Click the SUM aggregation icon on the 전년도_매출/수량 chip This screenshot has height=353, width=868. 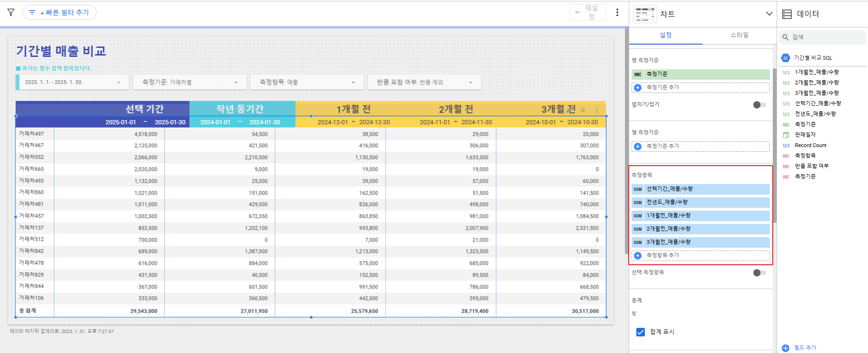click(638, 202)
